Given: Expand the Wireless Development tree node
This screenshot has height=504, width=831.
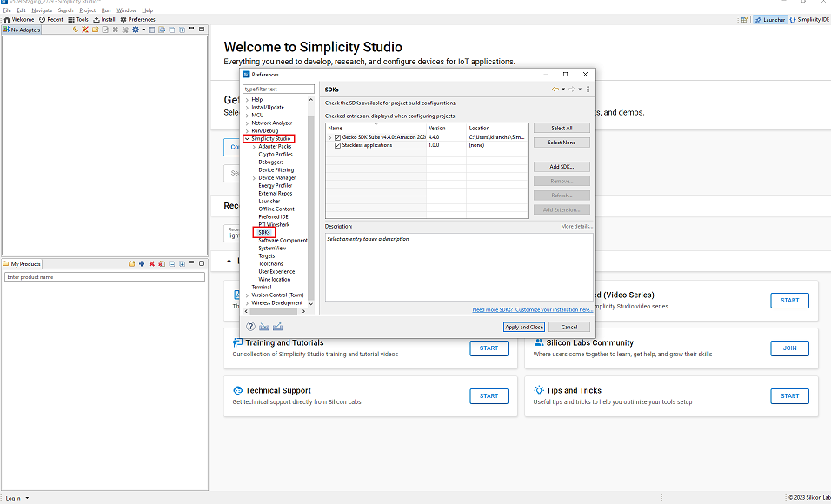Looking at the screenshot, I should click(x=247, y=303).
